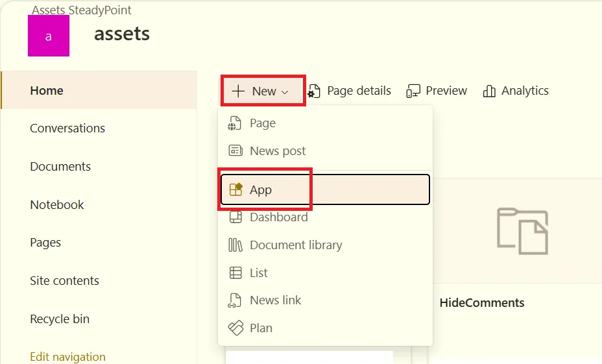Open the page Preview
The height and width of the screenshot is (364, 602).
446,91
